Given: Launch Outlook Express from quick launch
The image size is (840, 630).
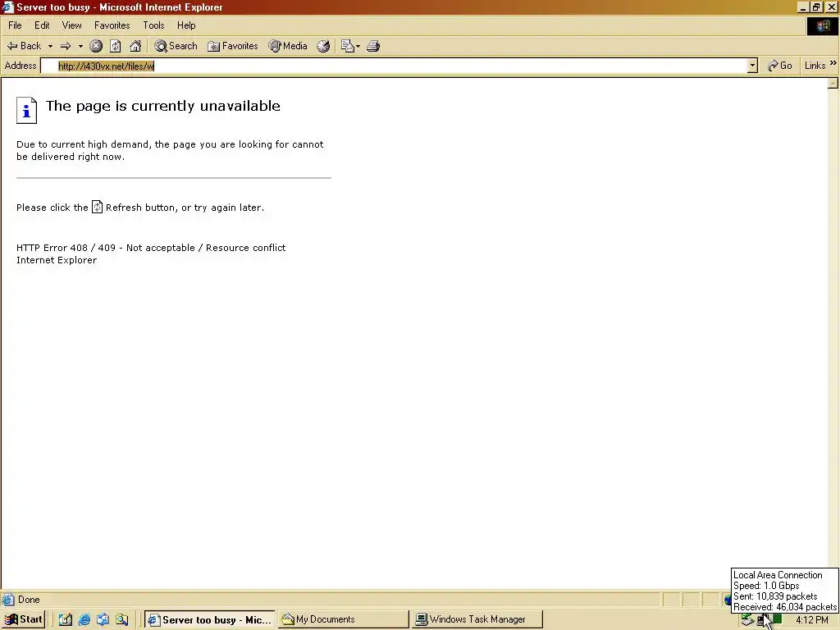Looking at the screenshot, I should [103, 620].
